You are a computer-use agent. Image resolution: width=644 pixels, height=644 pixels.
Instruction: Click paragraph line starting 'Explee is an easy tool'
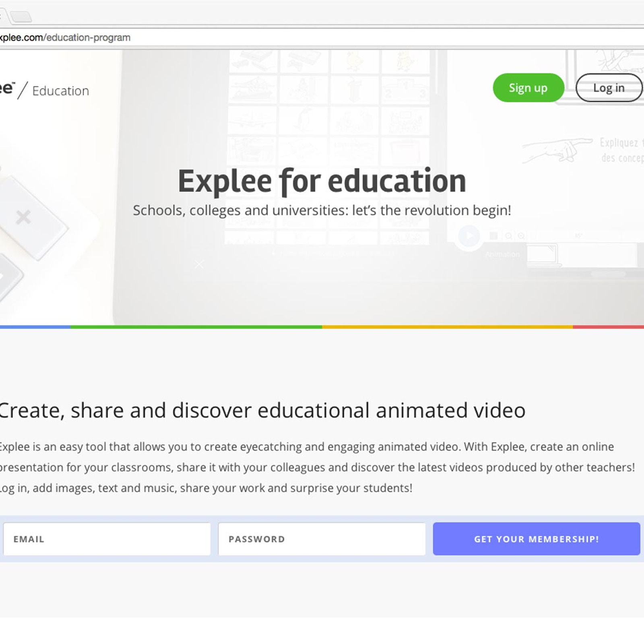tap(306, 447)
